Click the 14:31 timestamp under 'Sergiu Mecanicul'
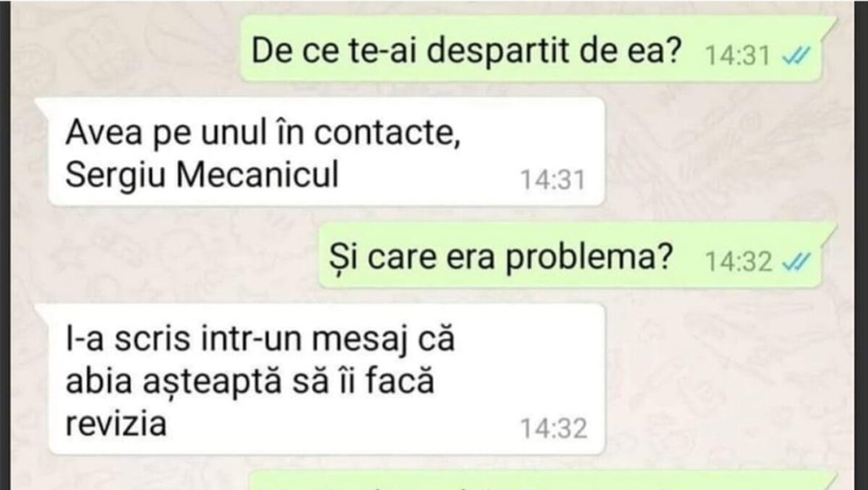The image size is (868, 490). [552, 180]
